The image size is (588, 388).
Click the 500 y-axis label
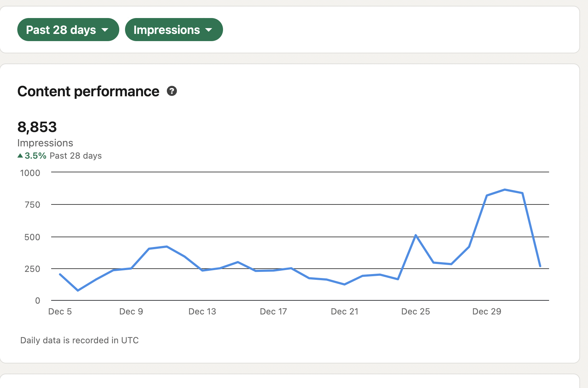pyautogui.click(x=32, y=237)
